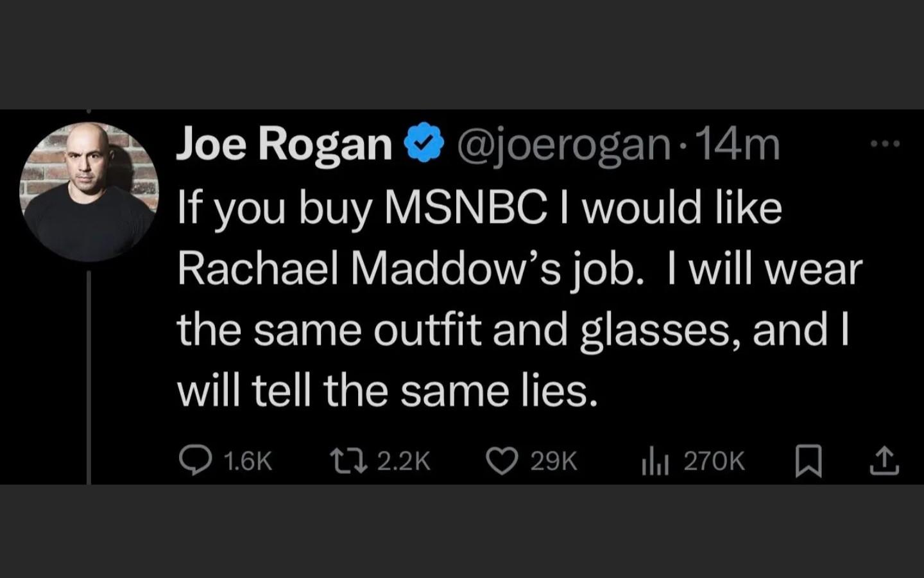924x578 pixels.
Task: Click the blue verified checkmark badge
Action: 424,144
